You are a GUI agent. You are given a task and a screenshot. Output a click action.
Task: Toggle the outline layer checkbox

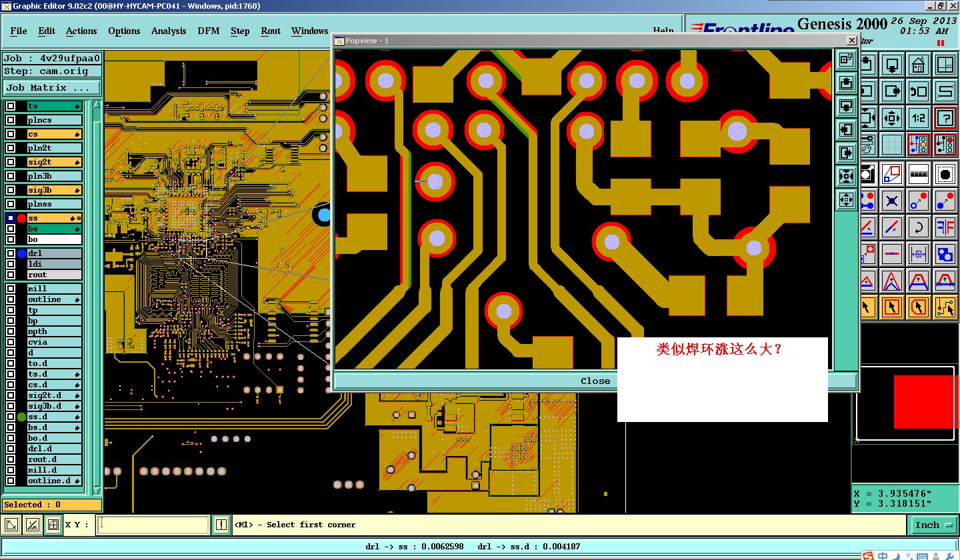[11, 299]
